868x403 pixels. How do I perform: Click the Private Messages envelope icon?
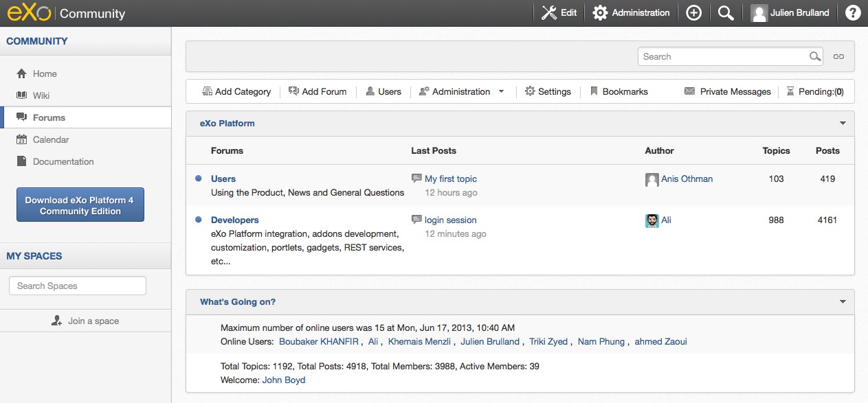point(689,91)
